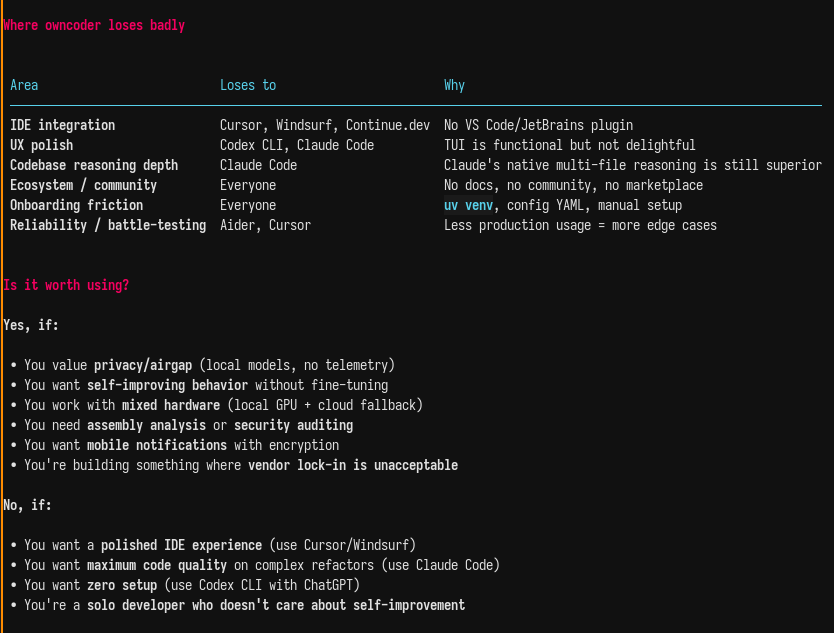834x633 pixels.
Task: Click the 'Is it worth using?' heading
Action: (66, 285)
